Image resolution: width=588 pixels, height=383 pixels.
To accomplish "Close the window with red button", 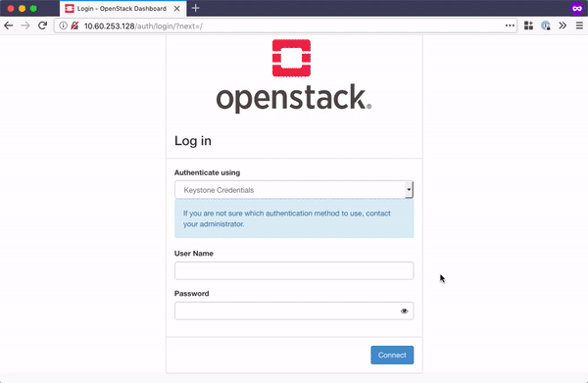I will [11, 8].
